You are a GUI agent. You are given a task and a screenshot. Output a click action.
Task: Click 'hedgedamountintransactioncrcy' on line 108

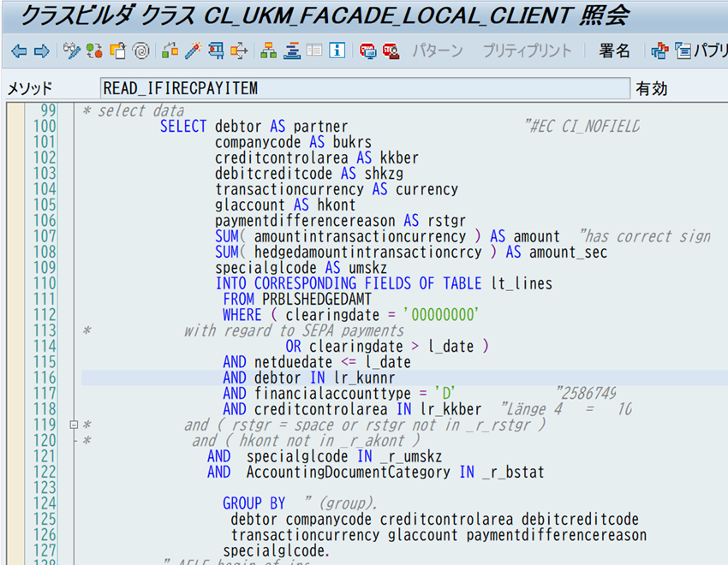pos(368,252)
